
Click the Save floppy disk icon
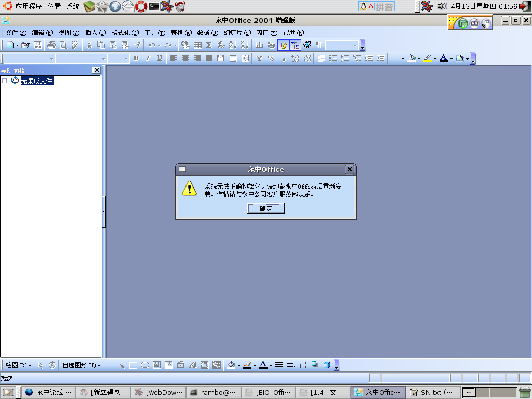point(37,45)
